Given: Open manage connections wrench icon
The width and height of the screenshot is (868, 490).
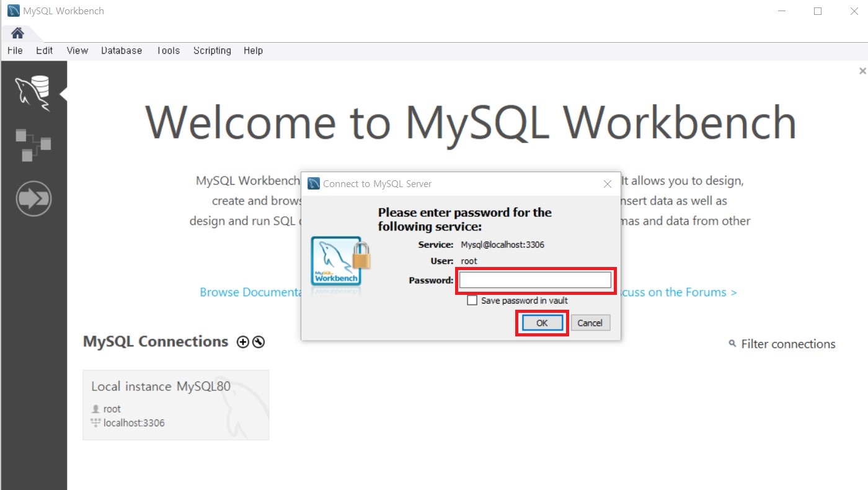Looking at the screenshot, I should pos(259,342).
